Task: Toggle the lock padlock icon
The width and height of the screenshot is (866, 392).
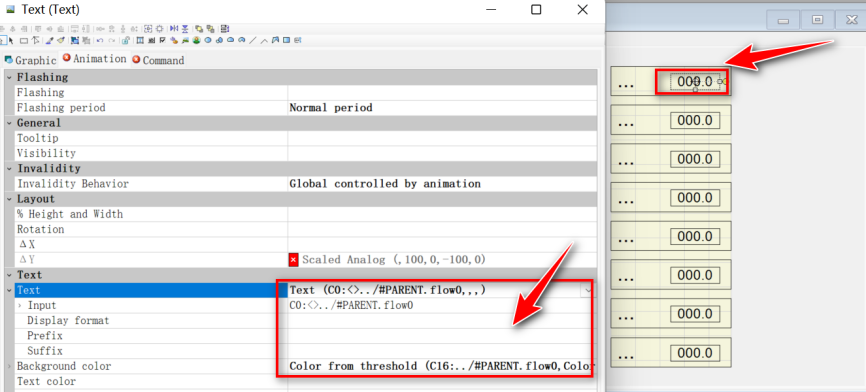Action: [125, 40]
